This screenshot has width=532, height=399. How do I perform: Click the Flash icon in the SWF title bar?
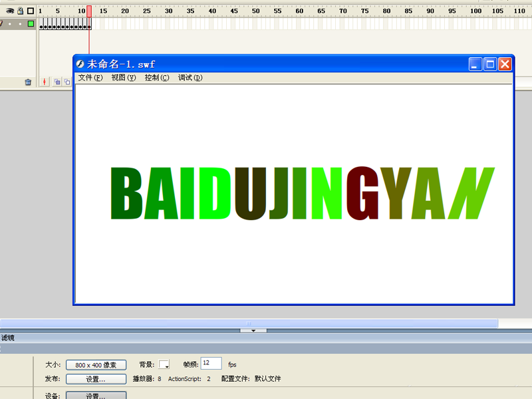80,64
